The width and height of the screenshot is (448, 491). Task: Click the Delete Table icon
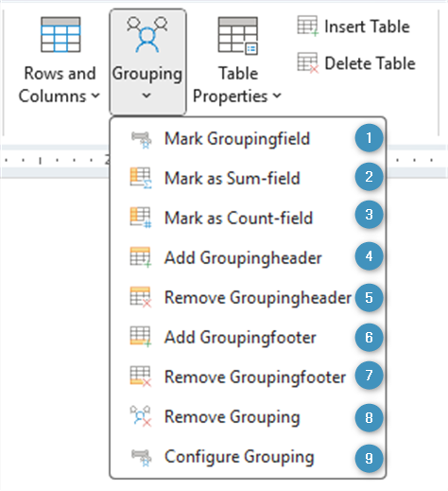point(308,62)
